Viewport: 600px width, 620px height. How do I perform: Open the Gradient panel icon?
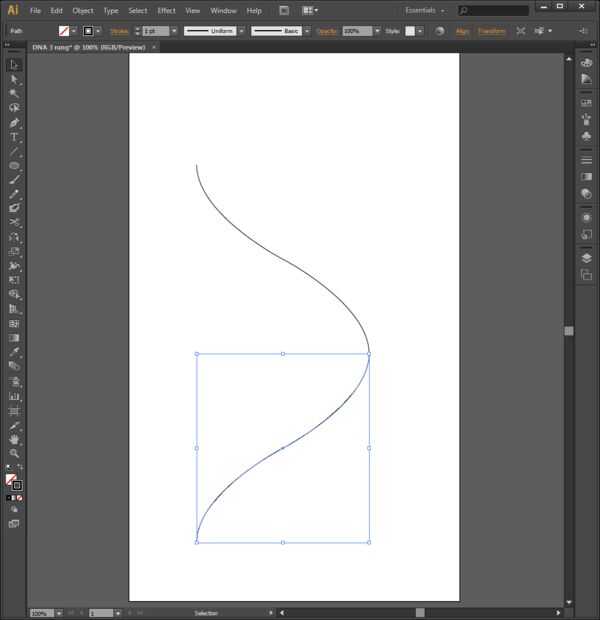click(x=586, y=176)
